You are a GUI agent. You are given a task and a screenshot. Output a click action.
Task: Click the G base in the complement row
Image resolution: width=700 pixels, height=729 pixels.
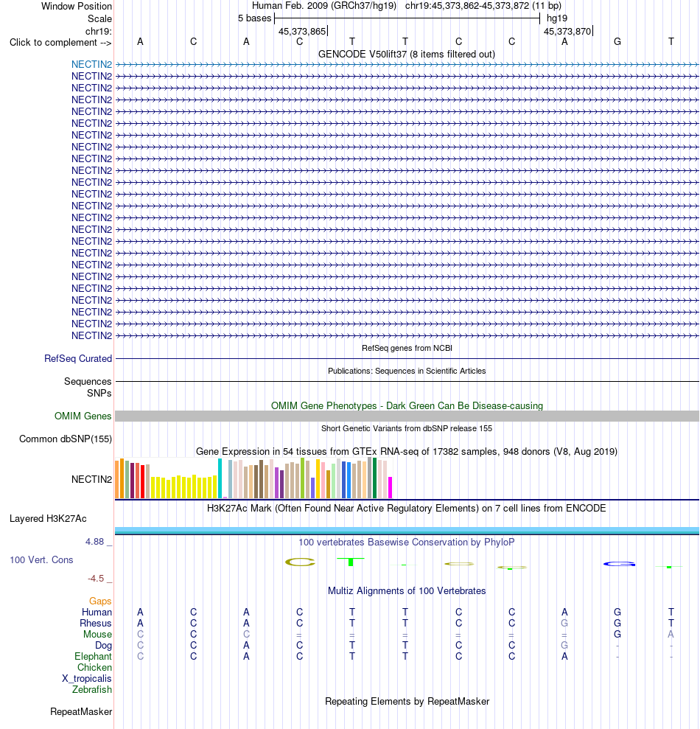pos(617,42)
